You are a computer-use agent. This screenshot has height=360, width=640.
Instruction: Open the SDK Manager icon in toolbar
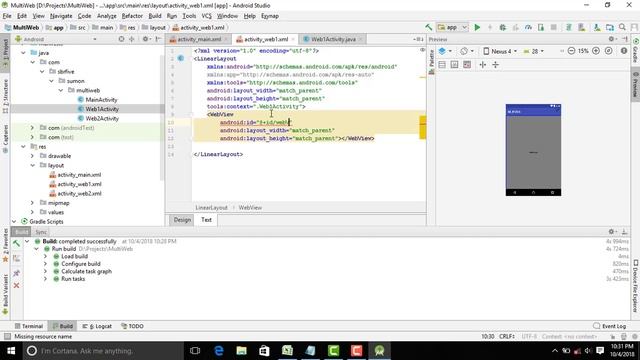(597, 27)
